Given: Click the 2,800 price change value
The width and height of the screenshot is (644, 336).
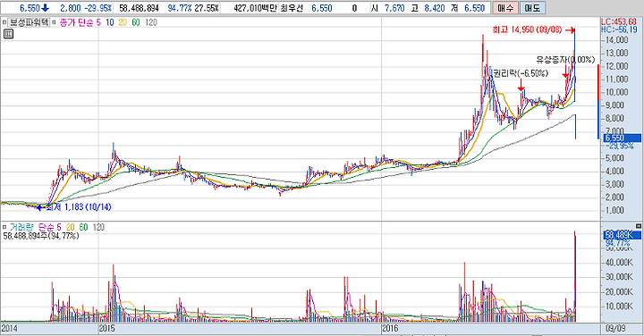Looking at the screenshot, I should 71,8.
